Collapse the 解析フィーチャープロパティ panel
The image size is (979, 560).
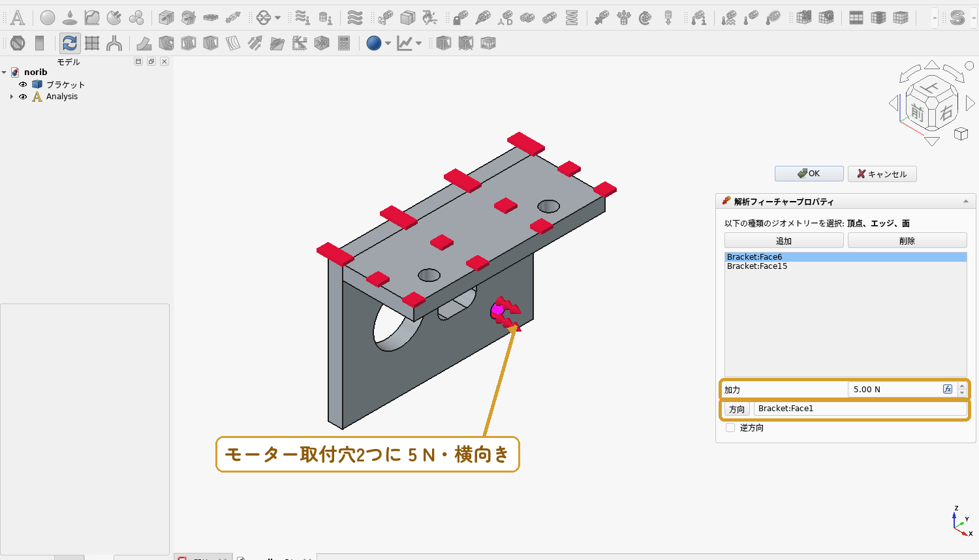(966, 202)
